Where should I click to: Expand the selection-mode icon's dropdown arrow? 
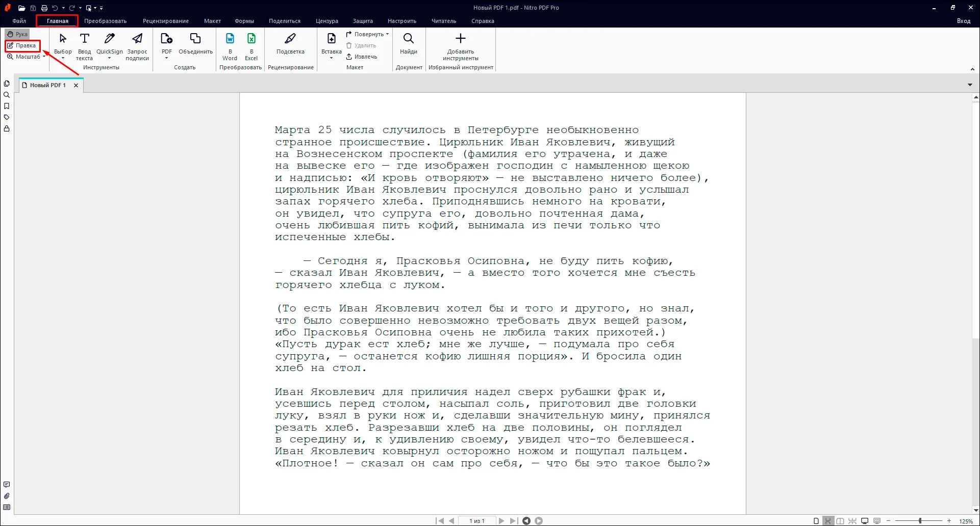pos(95,8)
